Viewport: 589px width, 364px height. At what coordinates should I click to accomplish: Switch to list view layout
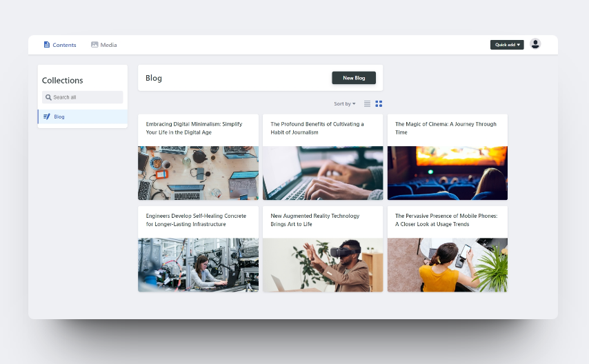pos(367,103)
